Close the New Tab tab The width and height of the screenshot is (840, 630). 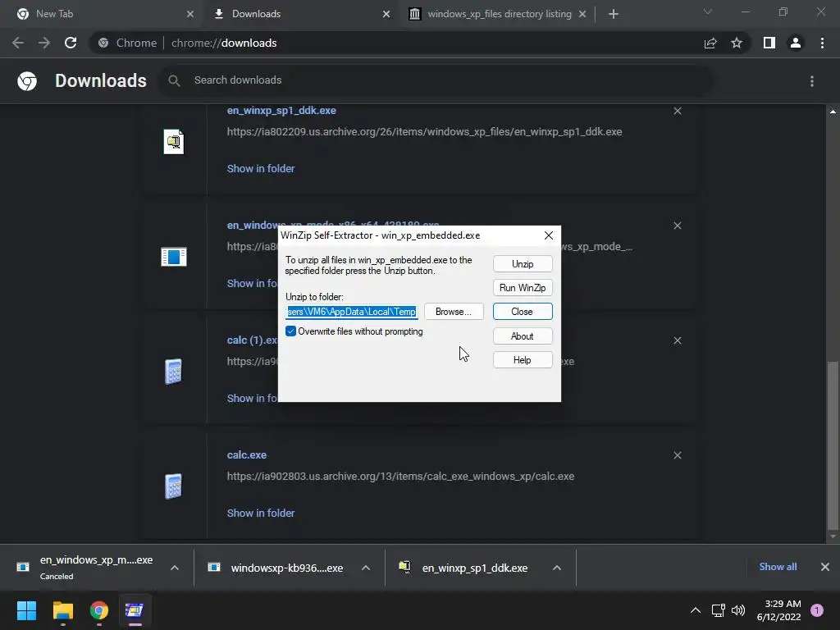coord(189,14)
